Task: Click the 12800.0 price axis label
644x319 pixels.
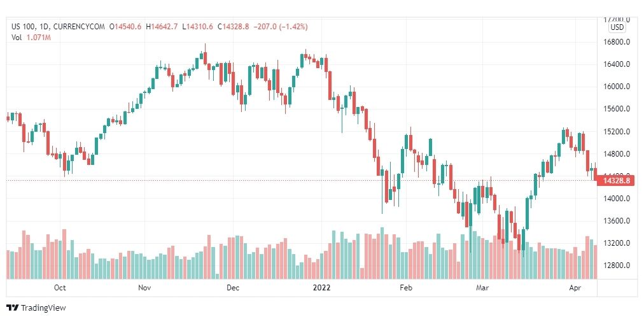Action: coord(615,265)
